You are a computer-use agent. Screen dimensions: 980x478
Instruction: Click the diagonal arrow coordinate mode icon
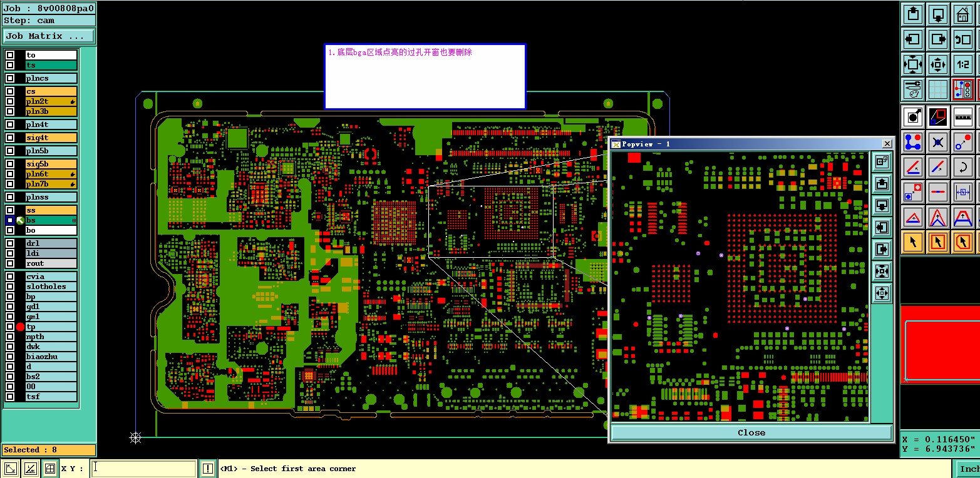[x=11, y=469]
